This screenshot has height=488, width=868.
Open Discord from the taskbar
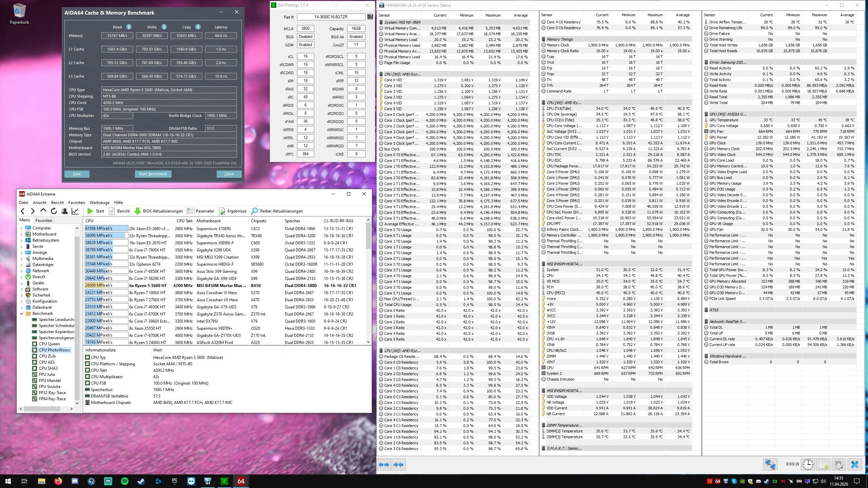click(x=75, y=481)
